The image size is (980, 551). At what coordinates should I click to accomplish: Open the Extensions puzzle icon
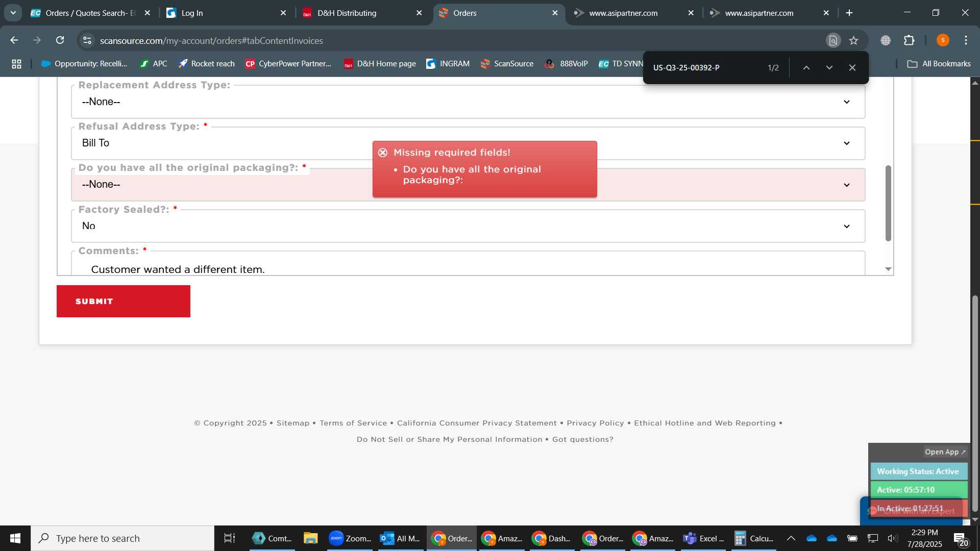[909, 40]
